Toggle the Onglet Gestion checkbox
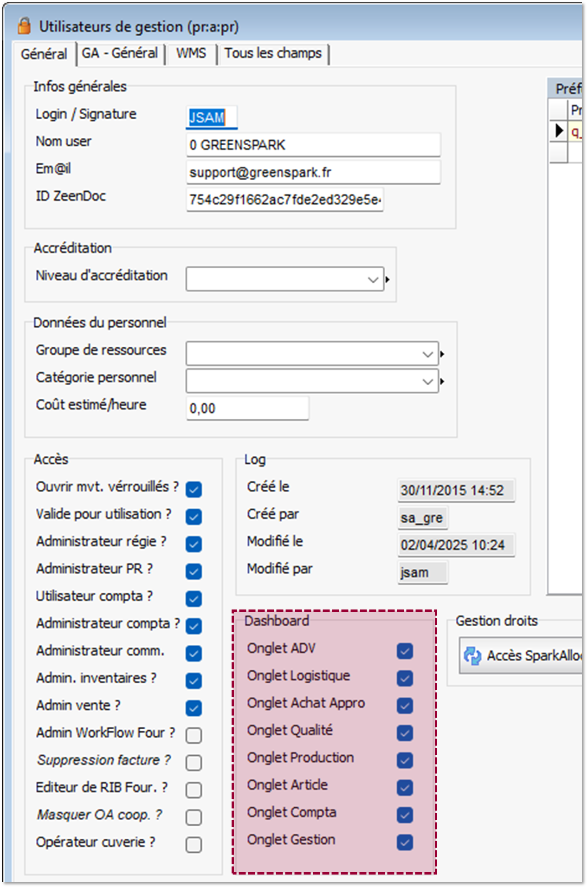The height and width of the screenshot is (888, 588). 405,842
